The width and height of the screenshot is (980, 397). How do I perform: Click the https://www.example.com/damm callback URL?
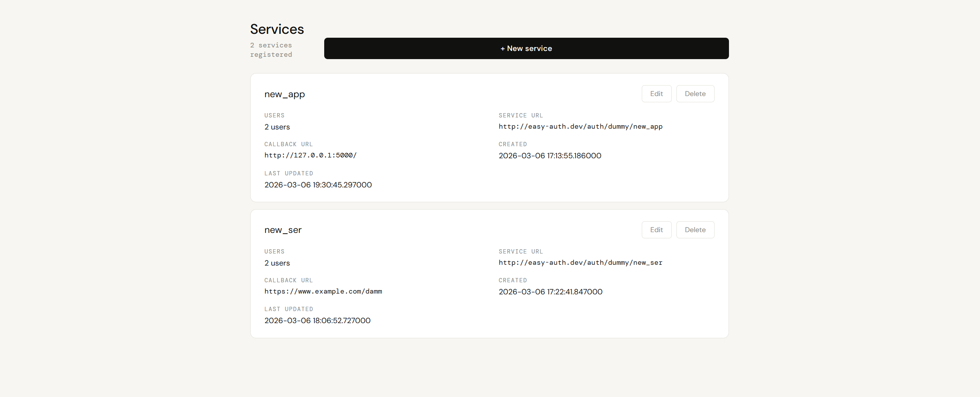[x=323, y=291]
